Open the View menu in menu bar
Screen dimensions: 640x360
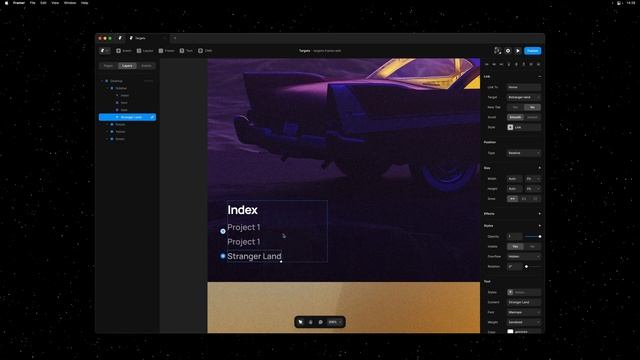55,3
